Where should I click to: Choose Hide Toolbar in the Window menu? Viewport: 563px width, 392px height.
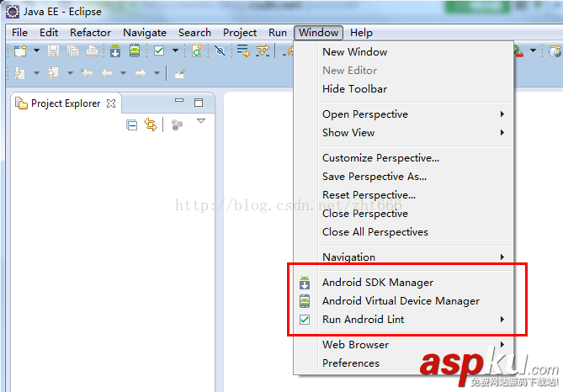coord(404,89)
